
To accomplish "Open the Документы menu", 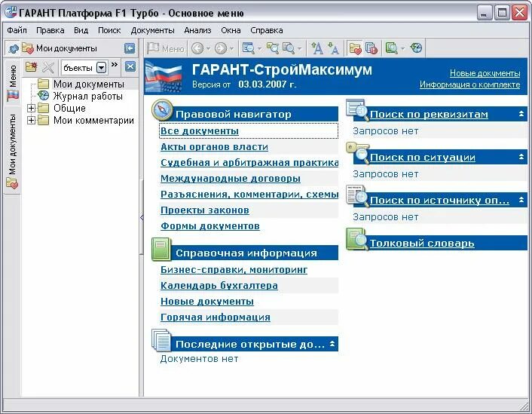I will coord(153,30).
